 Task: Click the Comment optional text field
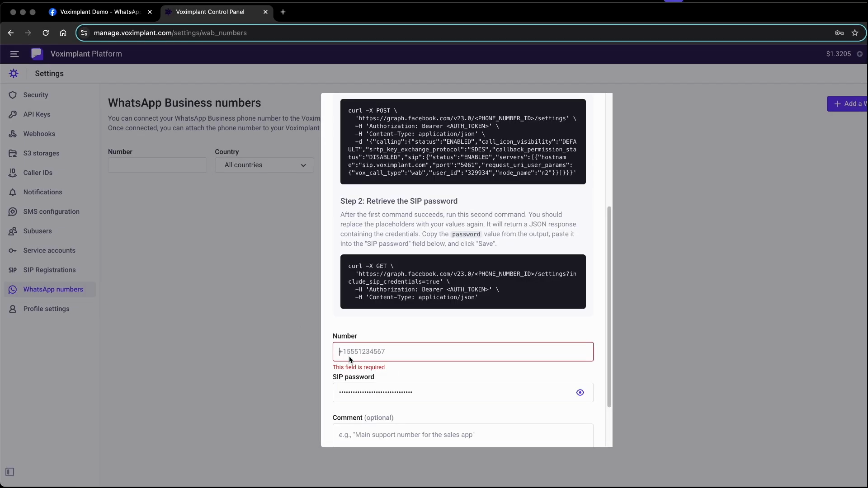coord(462,435)
